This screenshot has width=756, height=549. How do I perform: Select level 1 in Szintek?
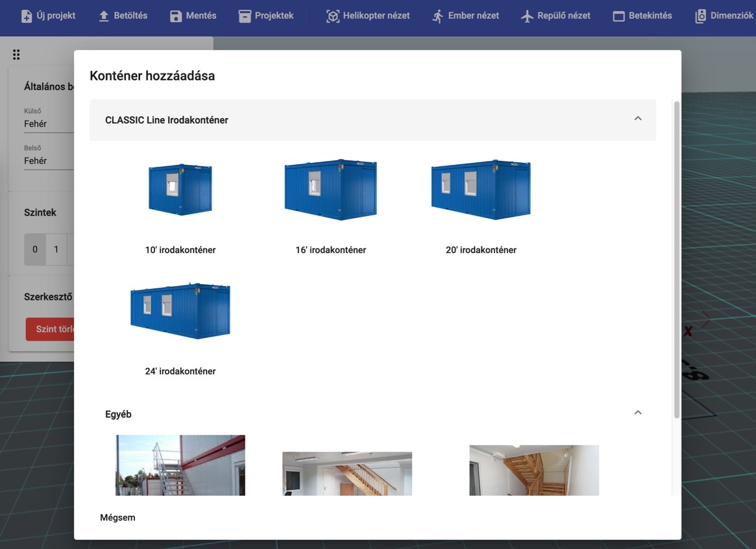pos(56,249)
